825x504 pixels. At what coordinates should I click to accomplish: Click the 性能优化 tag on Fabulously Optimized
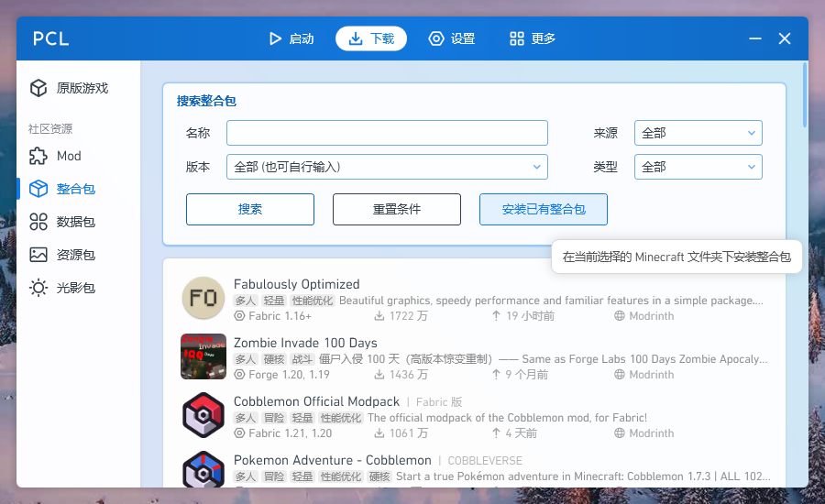tap(313, 301)
